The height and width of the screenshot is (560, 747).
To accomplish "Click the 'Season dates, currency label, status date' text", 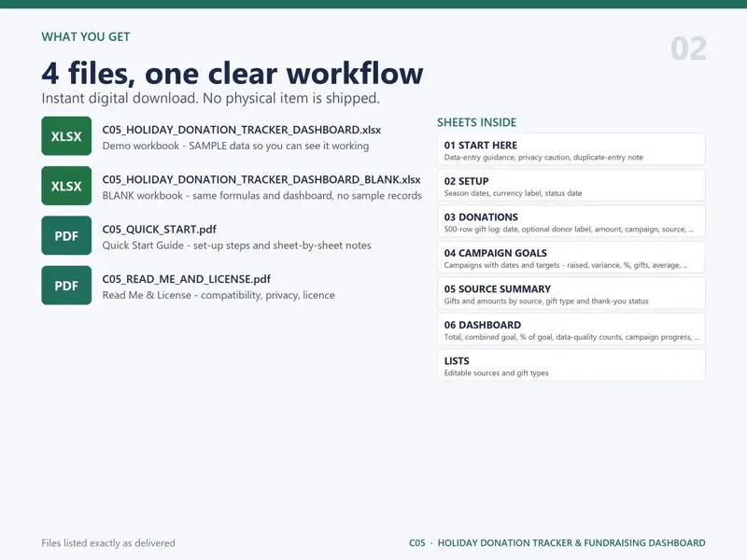I will pos(513,193).
